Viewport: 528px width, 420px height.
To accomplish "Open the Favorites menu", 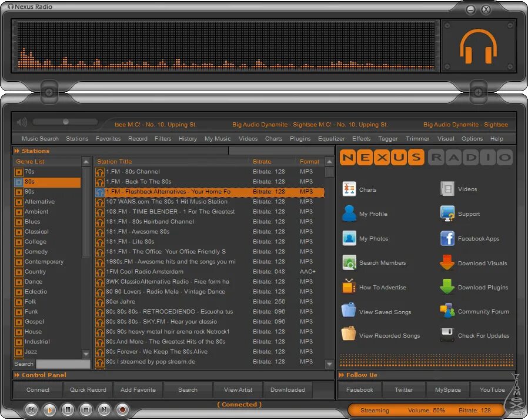I will click(108, 138).
